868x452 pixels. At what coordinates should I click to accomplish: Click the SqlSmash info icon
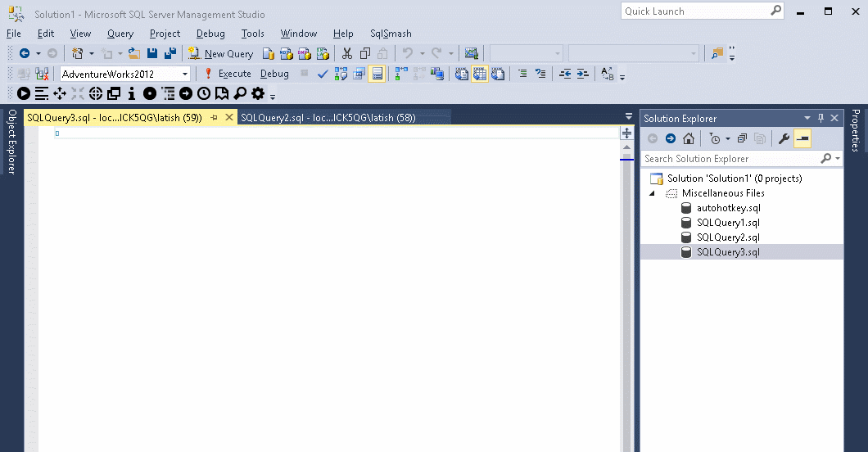pyautogui.click(x=132, y=93)
